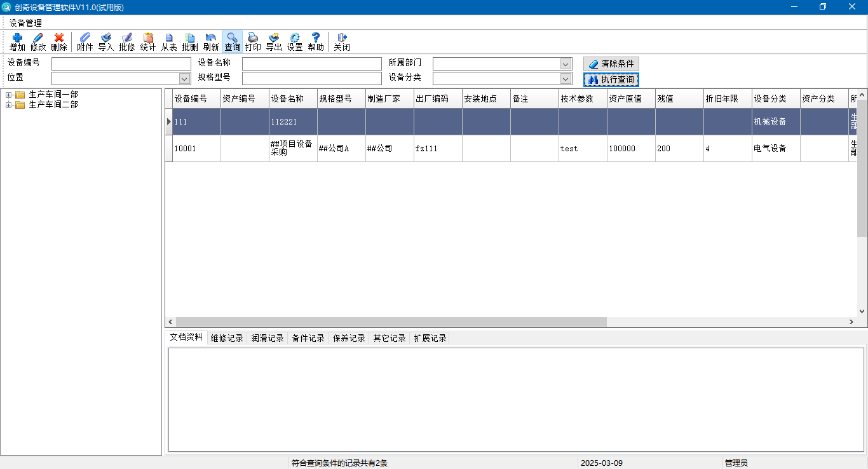Expand the 生产车间一部 tree node
This screenshot has height=469, width=868.
point(7,95)
